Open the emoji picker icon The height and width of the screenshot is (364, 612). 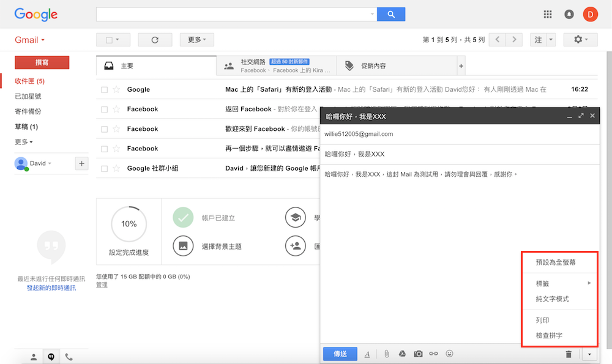tap(450, 354)
